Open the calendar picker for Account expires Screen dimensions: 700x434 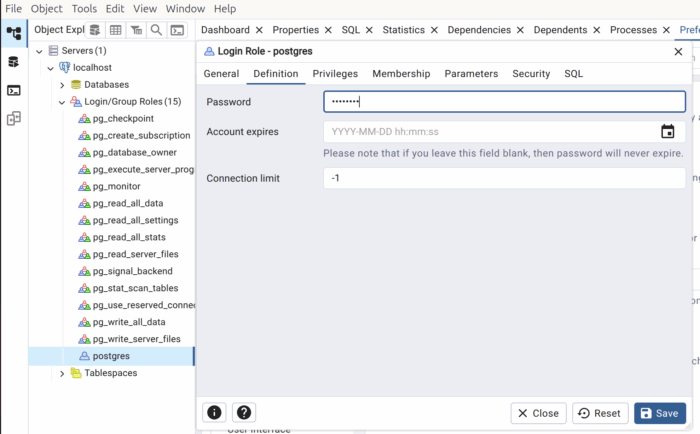tap(668, 131)
